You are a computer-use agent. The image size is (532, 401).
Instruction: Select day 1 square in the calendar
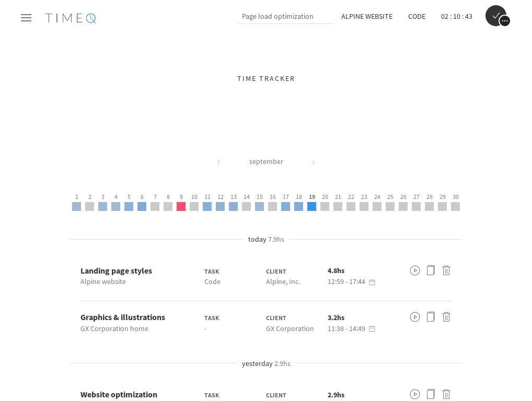[77, 206]
